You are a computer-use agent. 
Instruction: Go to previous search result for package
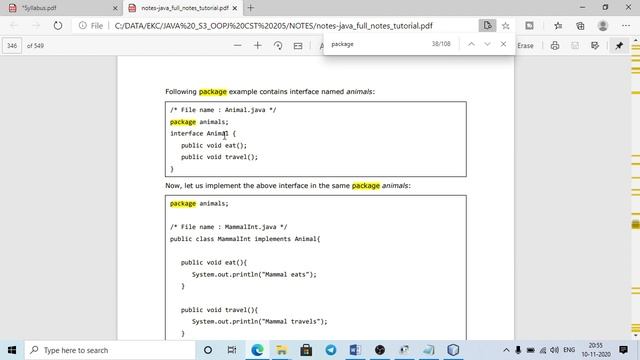(471, 44)
